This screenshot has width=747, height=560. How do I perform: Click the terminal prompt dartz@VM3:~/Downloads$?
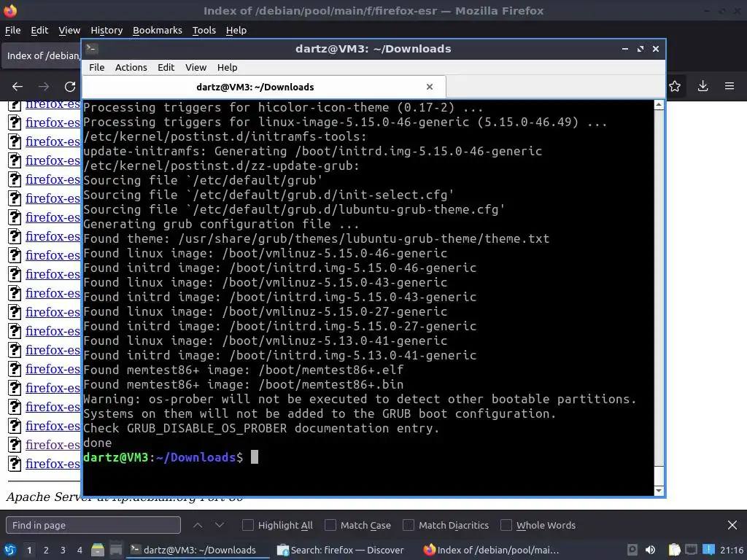click(x=163, y=458)
